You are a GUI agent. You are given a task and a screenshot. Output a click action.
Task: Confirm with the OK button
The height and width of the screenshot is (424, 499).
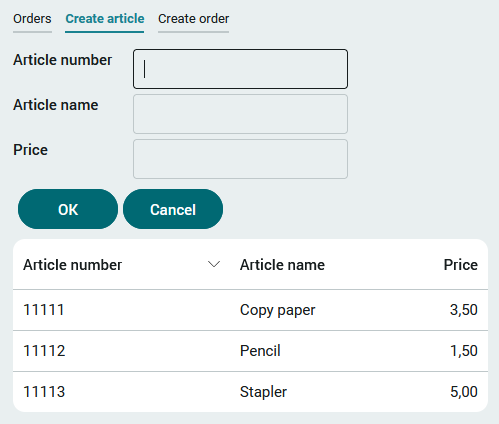click(x=68, y=209)
